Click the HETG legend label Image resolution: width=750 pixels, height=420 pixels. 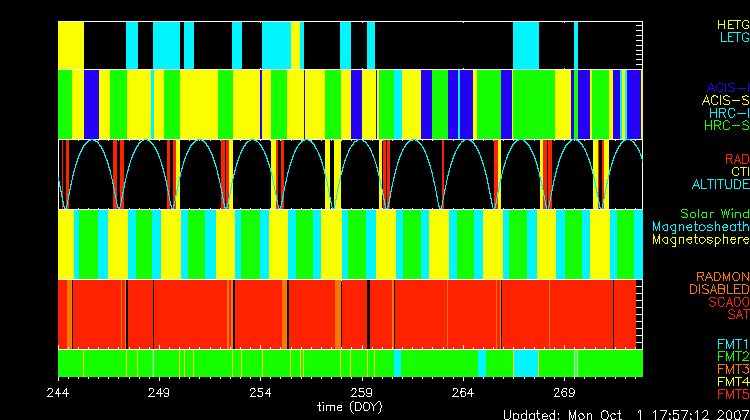point(732,24)
